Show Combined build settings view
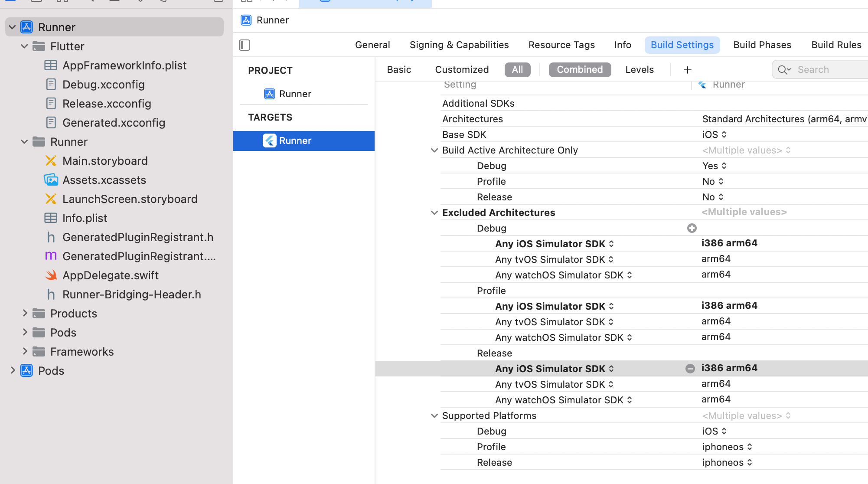 point(580,69)
